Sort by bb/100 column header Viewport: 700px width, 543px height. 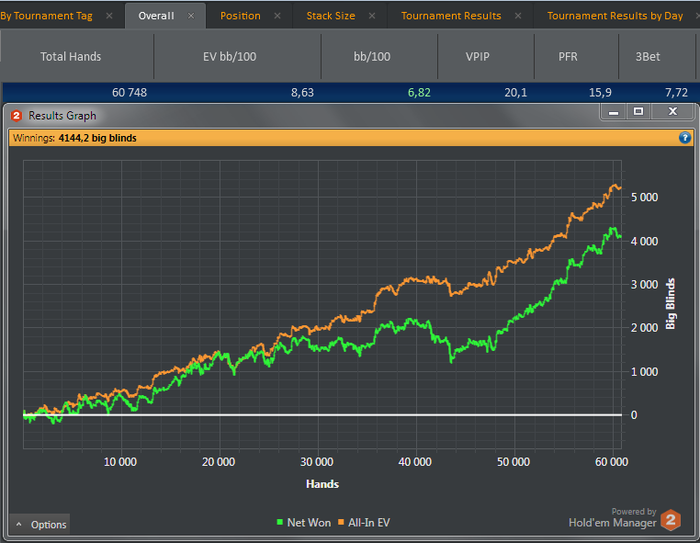[x=379, y=57]
